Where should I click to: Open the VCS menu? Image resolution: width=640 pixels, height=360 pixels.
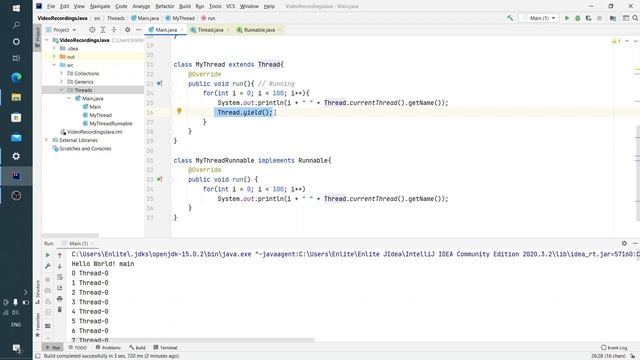click(230, 6)
